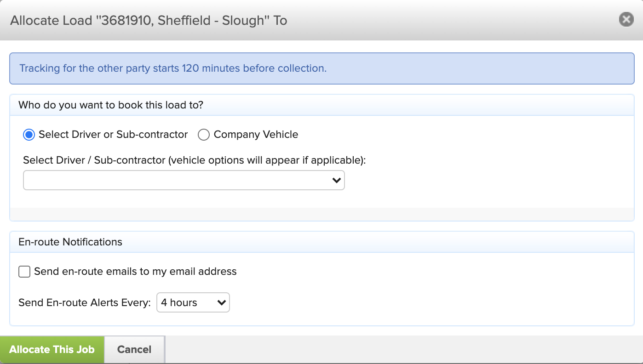Click the empty grey strip below the driver dropdown
The height and width of the screenshot is (364, 643).
click(322, 214)
